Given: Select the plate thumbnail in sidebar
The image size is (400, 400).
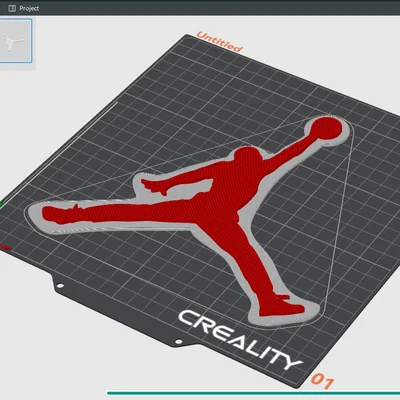Looking at the screenshot, I should click(x=15, y=41).
